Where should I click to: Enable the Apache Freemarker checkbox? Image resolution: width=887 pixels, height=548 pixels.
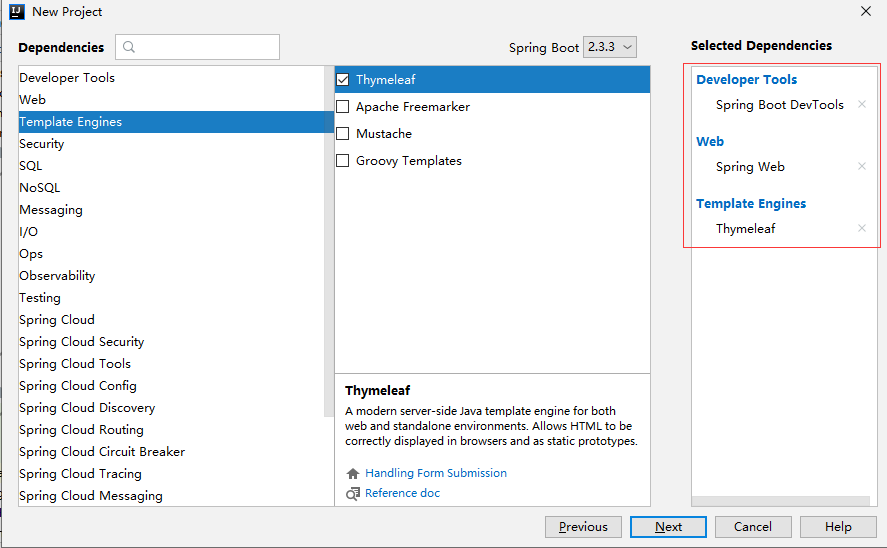(343, 107)
